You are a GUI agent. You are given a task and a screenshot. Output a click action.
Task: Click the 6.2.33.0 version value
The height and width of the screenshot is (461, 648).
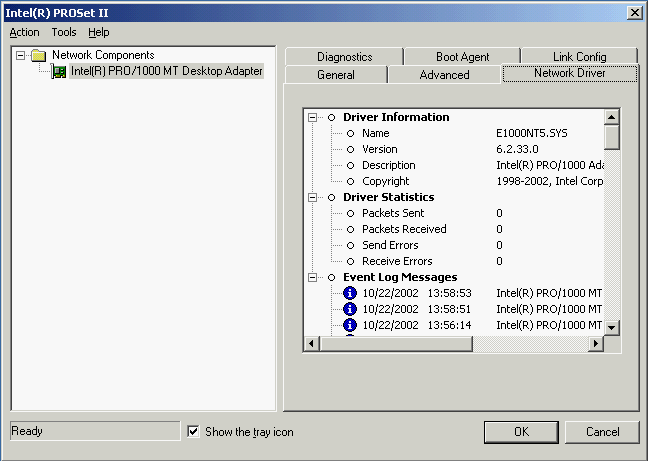coord(517,150)
